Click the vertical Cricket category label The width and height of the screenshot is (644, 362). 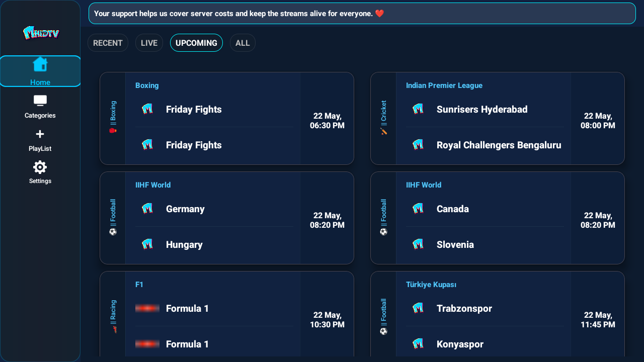(x=384, y=113)
